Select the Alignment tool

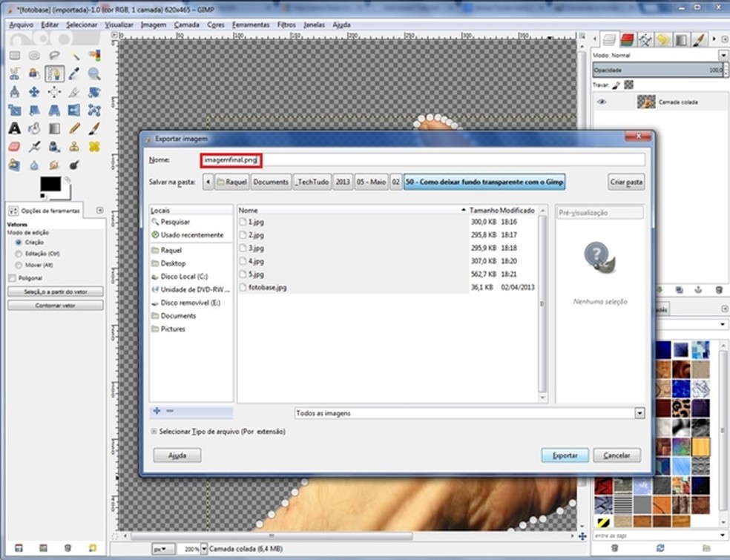point(54,92)
